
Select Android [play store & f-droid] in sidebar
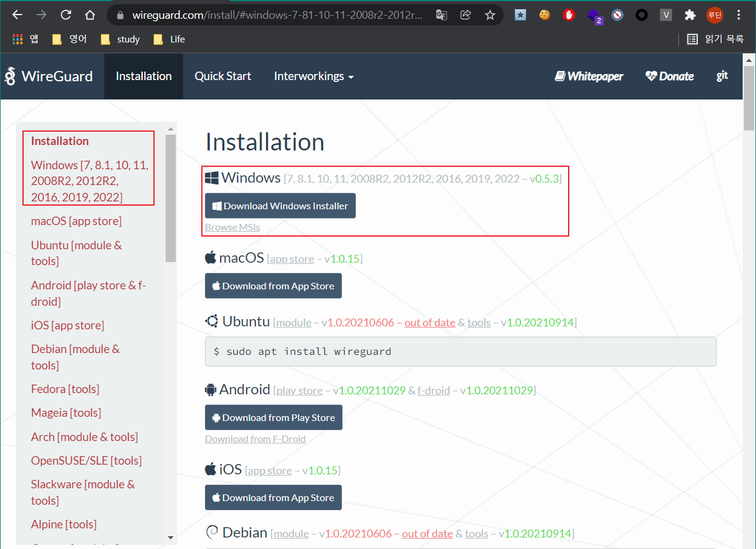coord(89,293)
